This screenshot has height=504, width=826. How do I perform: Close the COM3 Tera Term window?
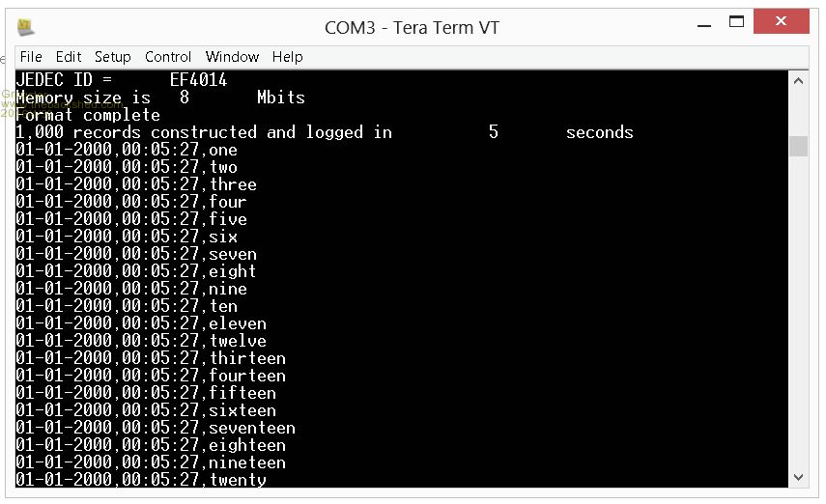point(782,21)
